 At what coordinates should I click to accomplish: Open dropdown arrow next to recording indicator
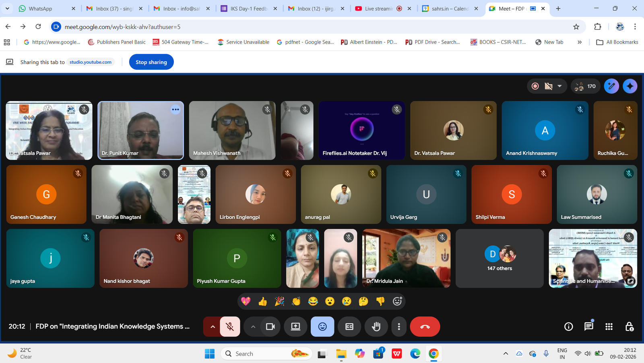559,86
